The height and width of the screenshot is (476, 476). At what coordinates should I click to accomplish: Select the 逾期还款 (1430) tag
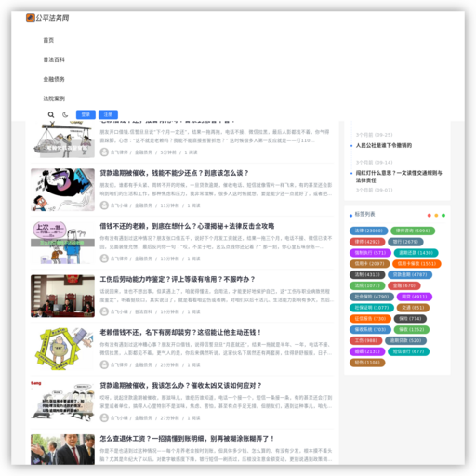click(416, 253)
